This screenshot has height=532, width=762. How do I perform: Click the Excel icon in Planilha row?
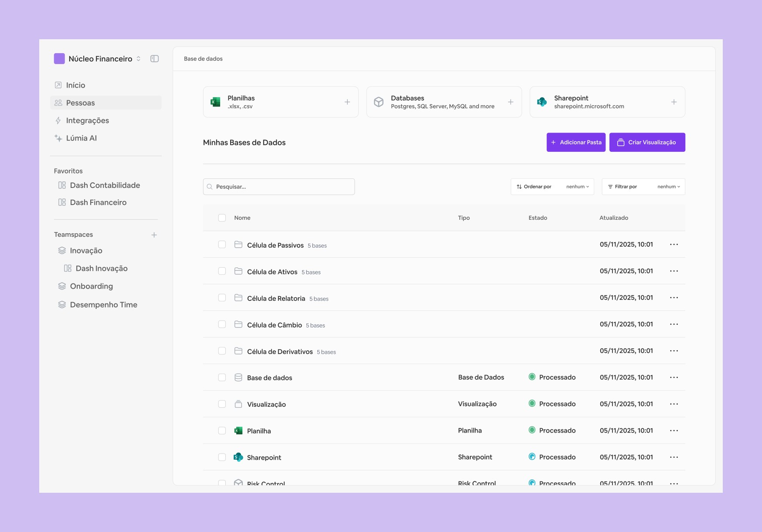click(x=238, y=431)
